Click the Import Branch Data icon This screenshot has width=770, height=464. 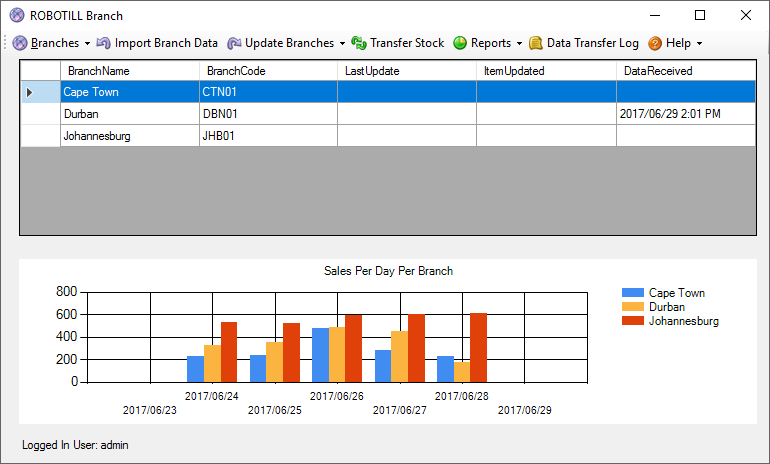coord(104,43)
